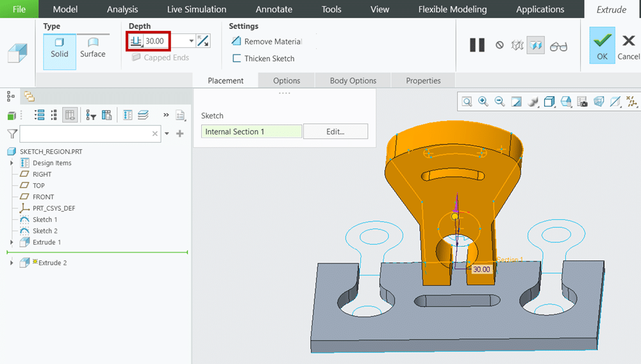Click the glasses verify preview icon
641x364 pixels.
coord(559,46)
